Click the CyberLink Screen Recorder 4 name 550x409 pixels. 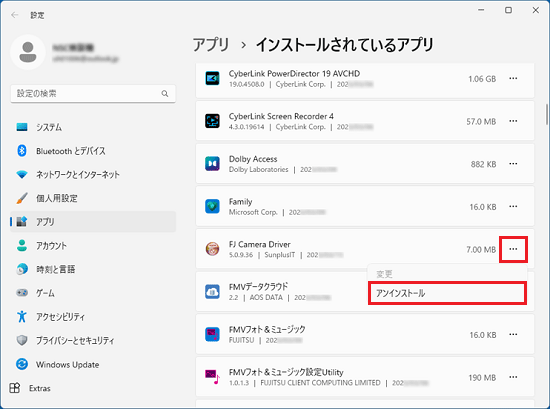click(281, 116)
